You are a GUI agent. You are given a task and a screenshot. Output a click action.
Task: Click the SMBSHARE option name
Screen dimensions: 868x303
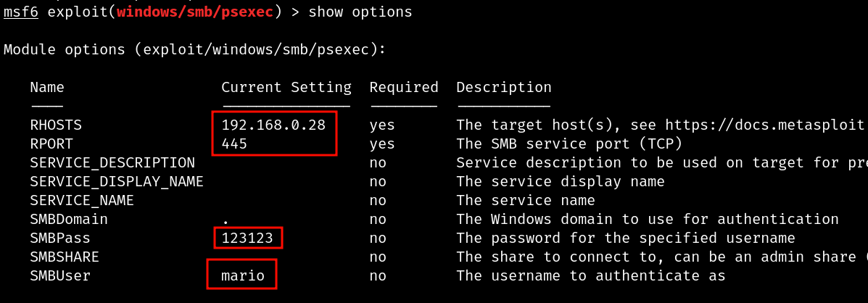[65, 257]
